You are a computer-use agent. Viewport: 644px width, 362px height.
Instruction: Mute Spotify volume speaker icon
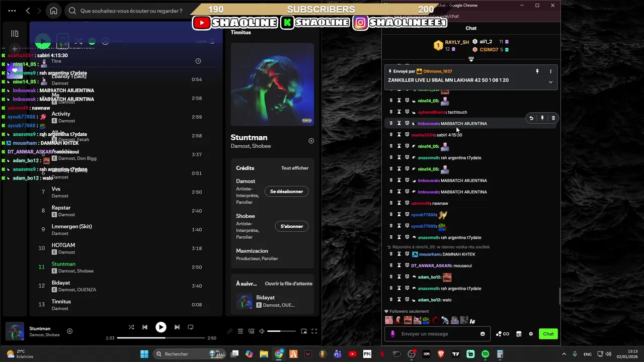point(262,331)
